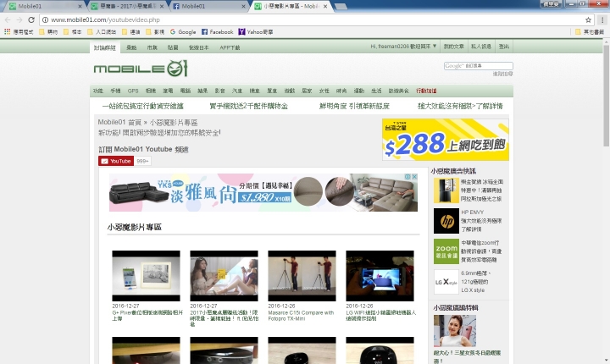
Task: Select the 悠遊日本 nav item
Action: pyautogui.click(x=199, y=47)
